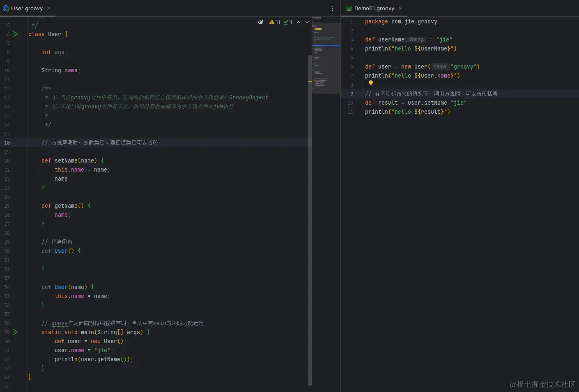Open the 1 typo check indicator
Image resolution: width=579 pixels, height=392 pixels.
click(288, 22)
